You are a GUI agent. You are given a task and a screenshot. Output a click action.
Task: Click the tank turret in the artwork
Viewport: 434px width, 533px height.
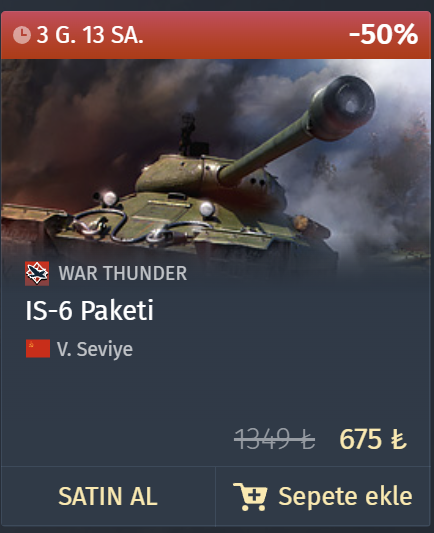click(x=204, y=178)
